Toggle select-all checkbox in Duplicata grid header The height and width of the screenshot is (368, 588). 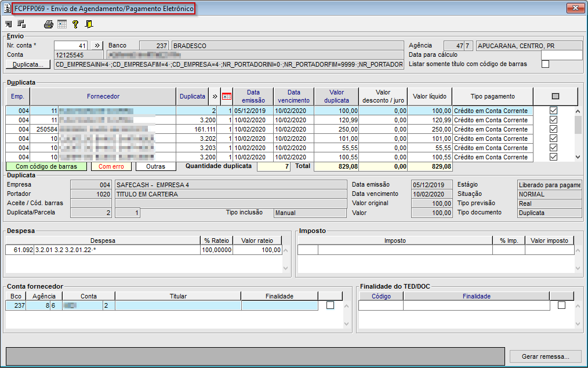(x=556, y=96)
